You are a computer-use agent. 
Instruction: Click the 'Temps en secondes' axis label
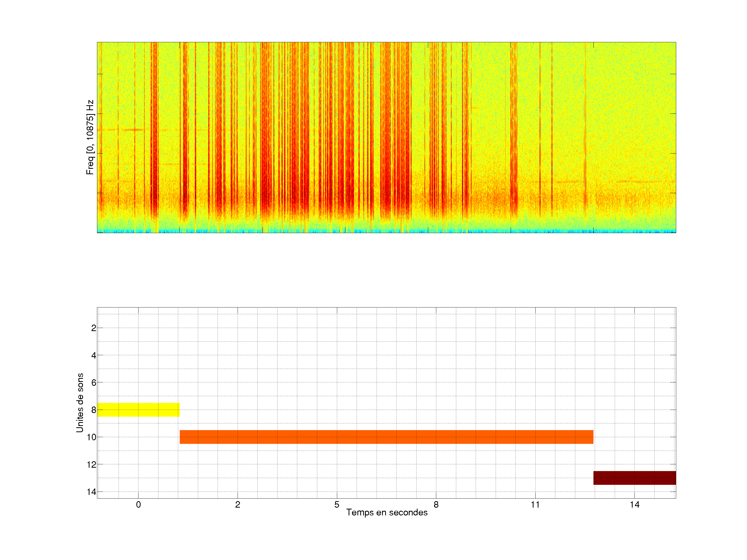(x=387, y=512)
